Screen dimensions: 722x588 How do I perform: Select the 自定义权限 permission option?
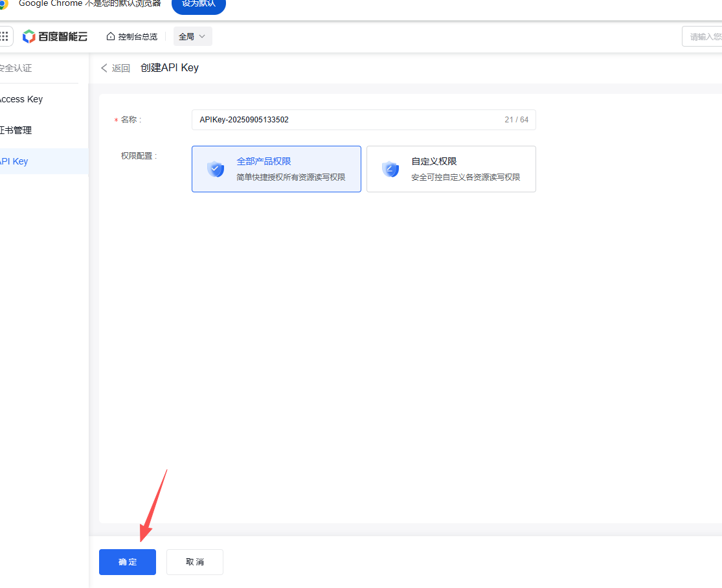[x=451, y=169]
